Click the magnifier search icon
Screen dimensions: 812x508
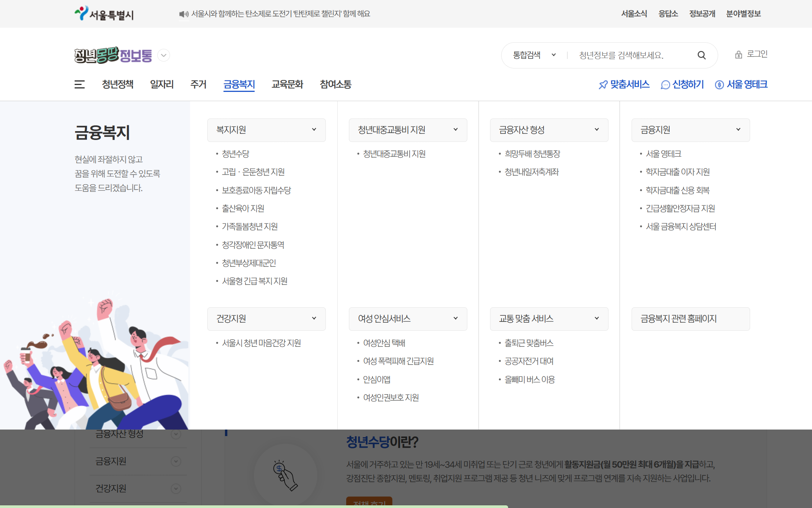pyautogui.click(x=701, y=55)
